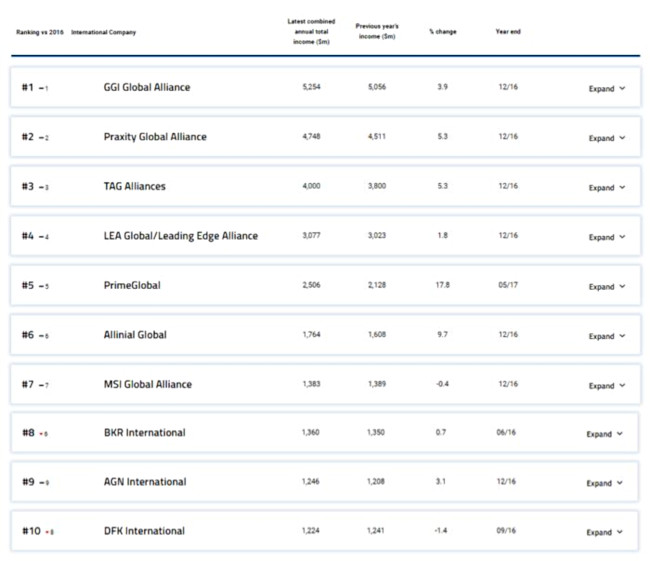Screen dimensions: 650x561
Task: Expand the TAG Alliances row
Action: [x=607, y=187]
